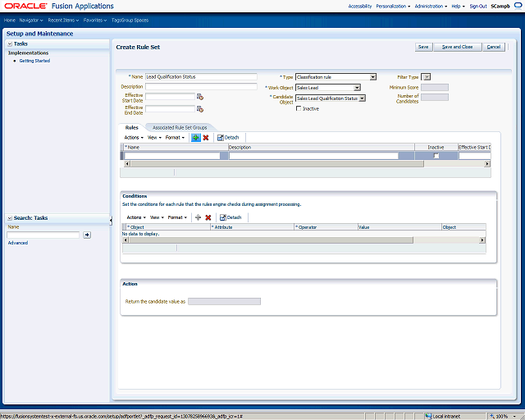Switch to Associated Rule Set Groups tab
The height and width of the screenshot is (420, 525).
(x=180, y=128)
